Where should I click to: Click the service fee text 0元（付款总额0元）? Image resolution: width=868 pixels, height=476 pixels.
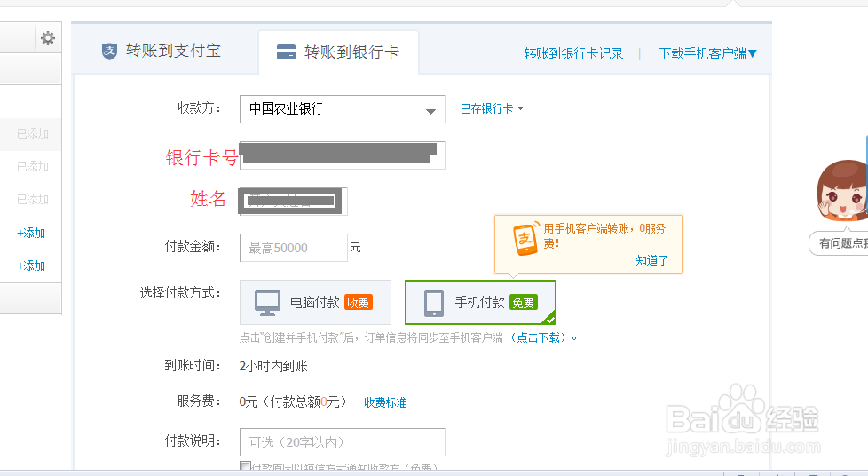pyautogui.click(x=293, y=401)
